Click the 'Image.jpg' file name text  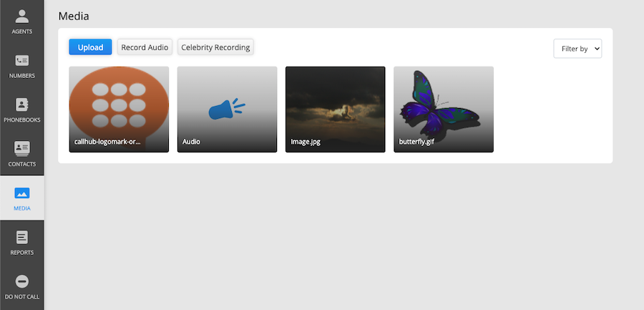306,142
